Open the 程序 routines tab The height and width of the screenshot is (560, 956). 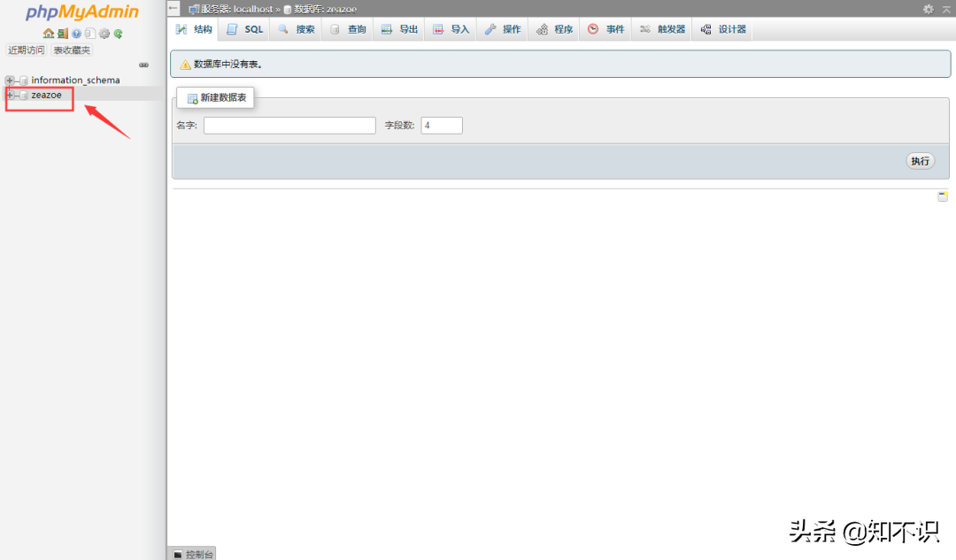tap(555, 29)
